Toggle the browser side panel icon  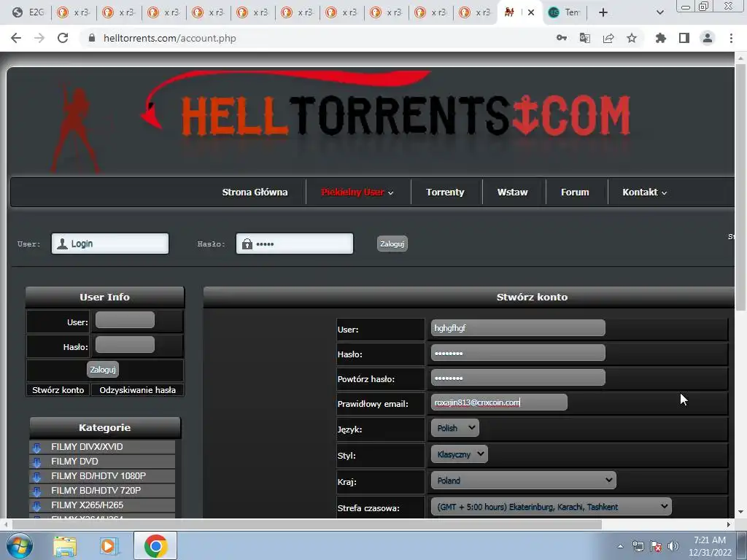(x=684, y=38)
